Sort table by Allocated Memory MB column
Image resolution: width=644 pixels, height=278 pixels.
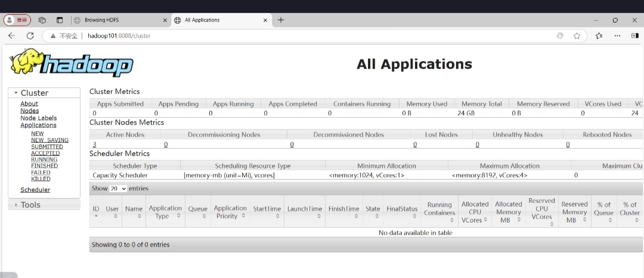509,211
